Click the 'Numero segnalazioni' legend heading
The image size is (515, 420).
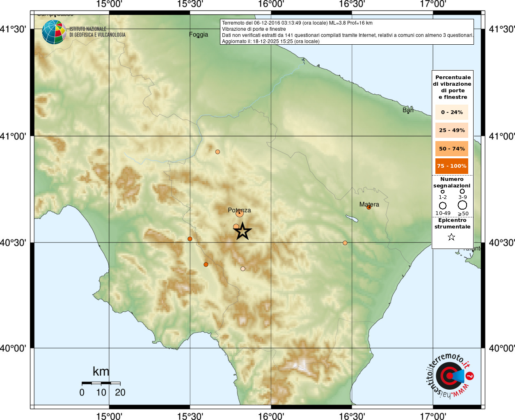(452, 183)
